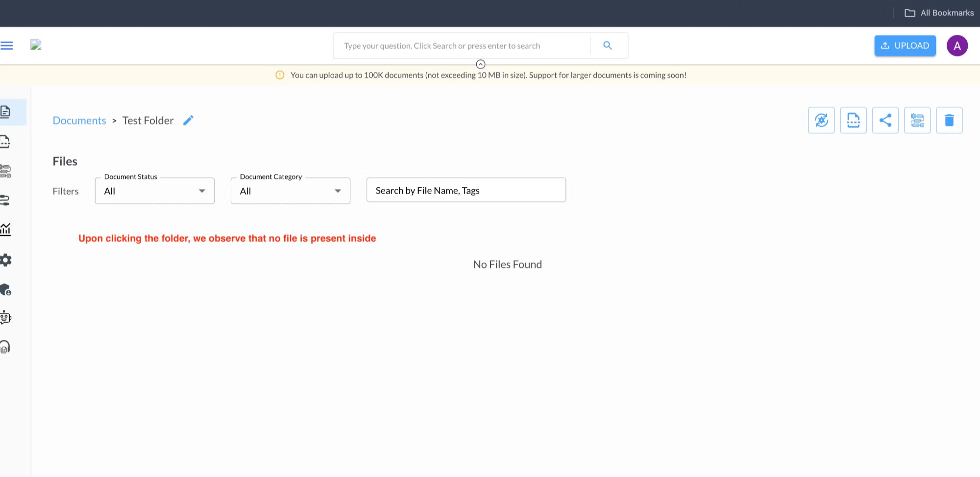Focus the question search field
980x477 pixels.
(x=462, y=46)
